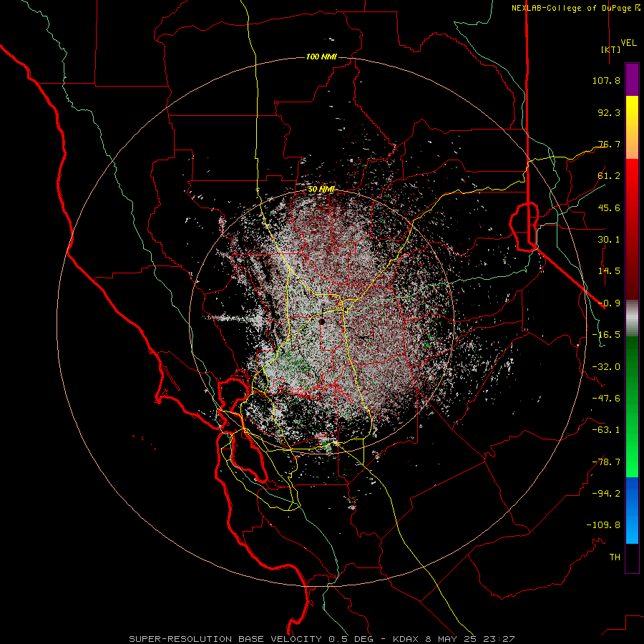644x644 pixels.
Task: Click the TH legend label
Action: point(615,557)
